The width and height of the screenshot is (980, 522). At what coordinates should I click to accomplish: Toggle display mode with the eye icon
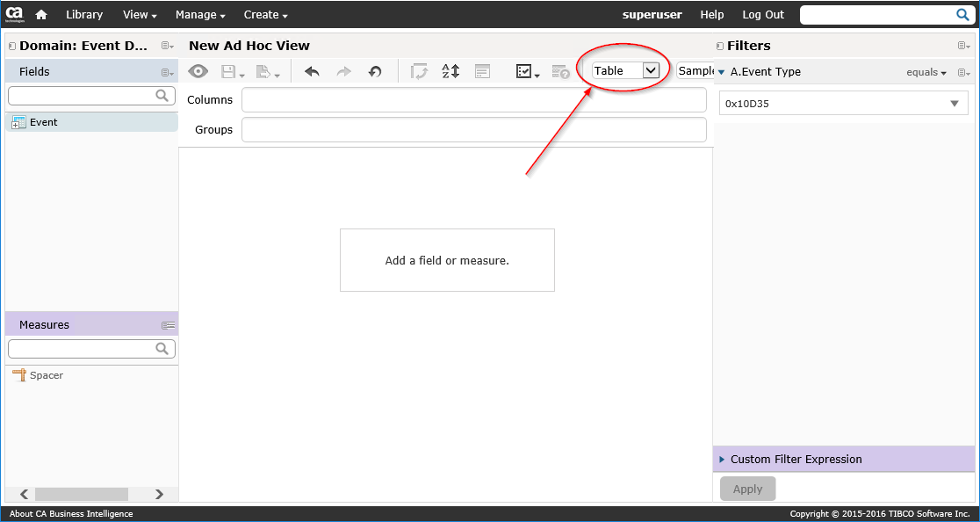[198, 72]
